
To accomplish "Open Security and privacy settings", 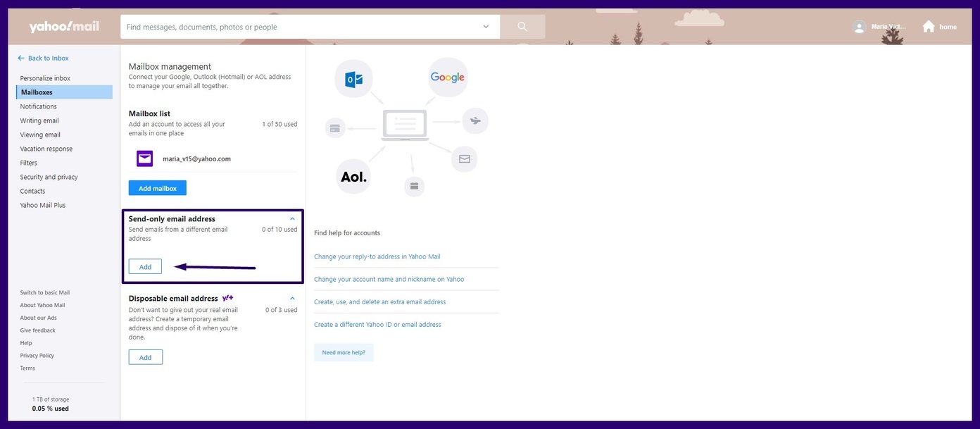I will coord(49,177).
